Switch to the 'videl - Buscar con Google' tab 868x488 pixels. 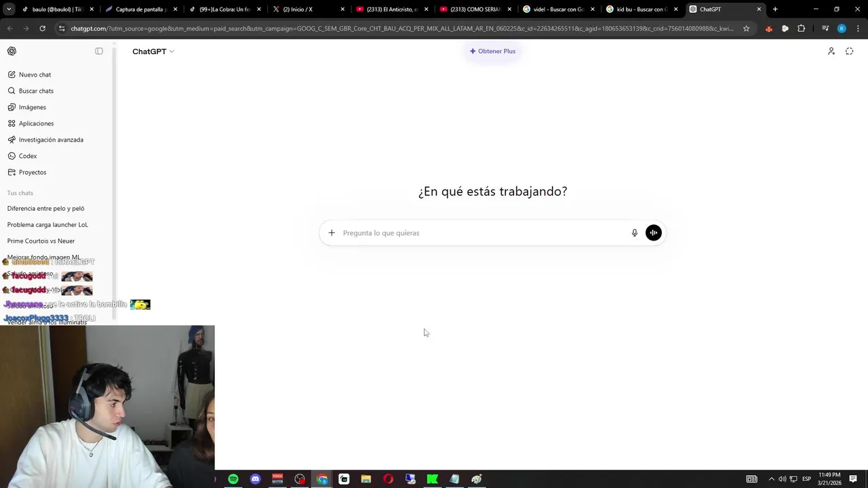click(x=557, y=9)
